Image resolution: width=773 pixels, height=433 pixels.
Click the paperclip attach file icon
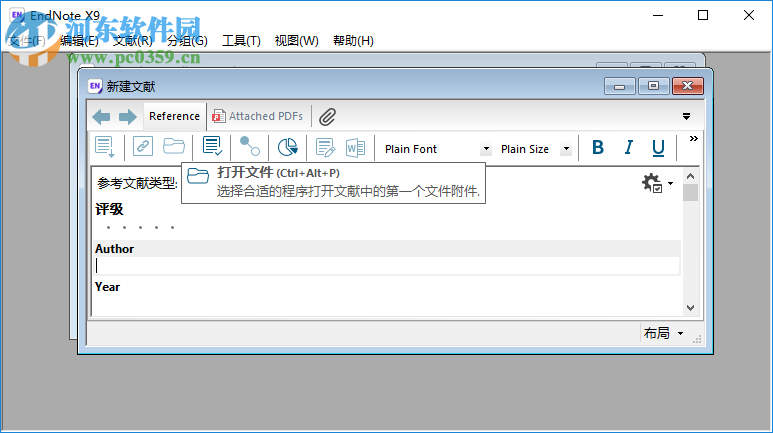coord(327,117)
